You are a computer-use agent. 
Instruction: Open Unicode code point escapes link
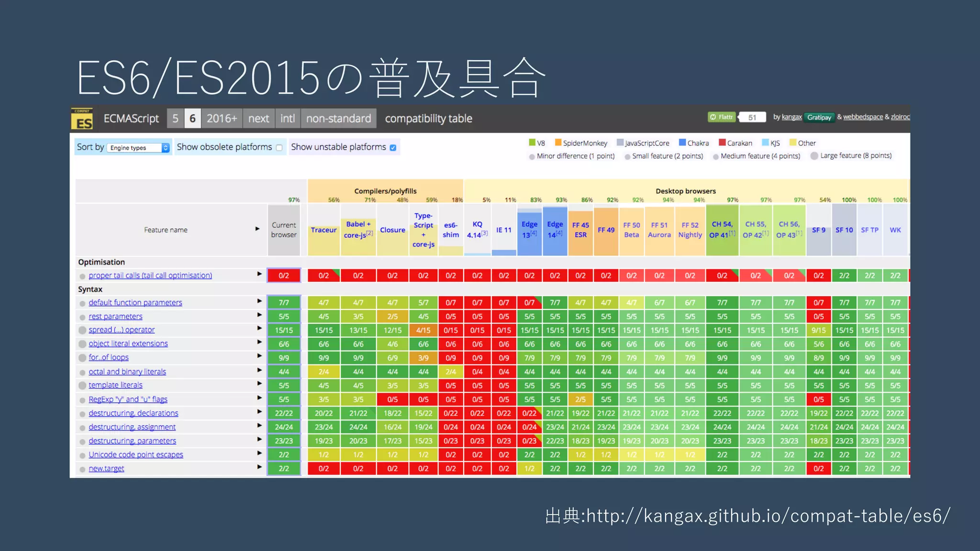tap(136, 455)
